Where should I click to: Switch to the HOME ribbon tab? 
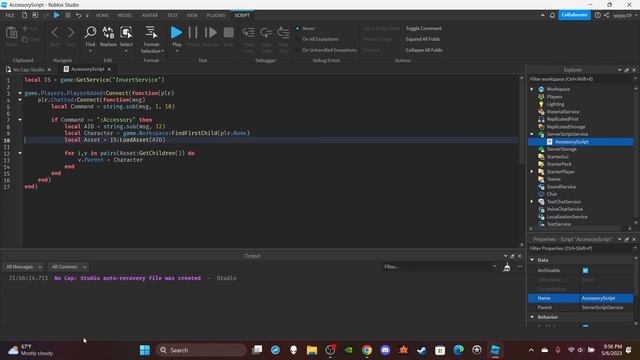(x=102, y=15)
